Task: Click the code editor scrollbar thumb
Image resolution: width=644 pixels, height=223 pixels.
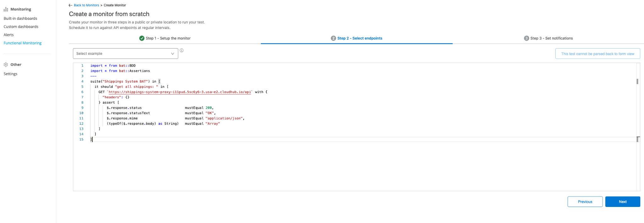Action: point(637,81)
